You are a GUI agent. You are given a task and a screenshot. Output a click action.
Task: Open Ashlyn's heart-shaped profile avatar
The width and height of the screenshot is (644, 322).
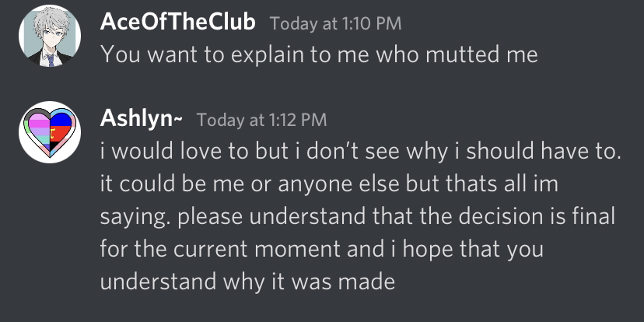(x=48, y=132)
